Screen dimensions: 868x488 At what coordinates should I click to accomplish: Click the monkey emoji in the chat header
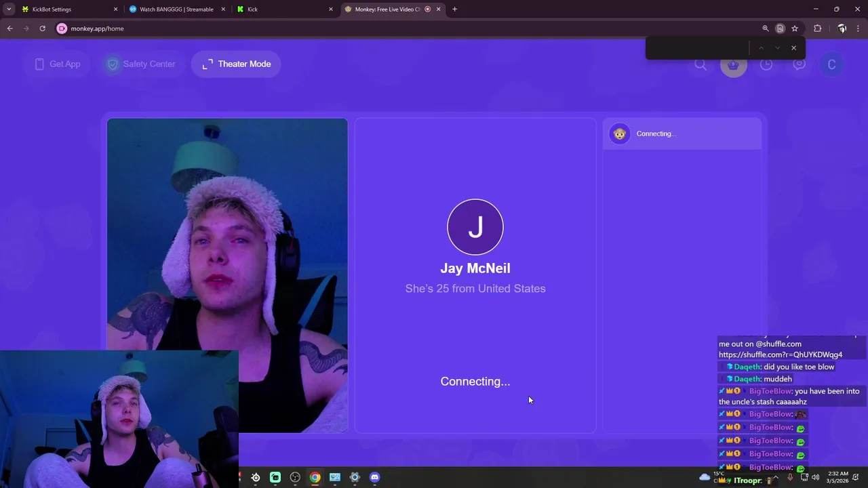[x=620, y=134]
